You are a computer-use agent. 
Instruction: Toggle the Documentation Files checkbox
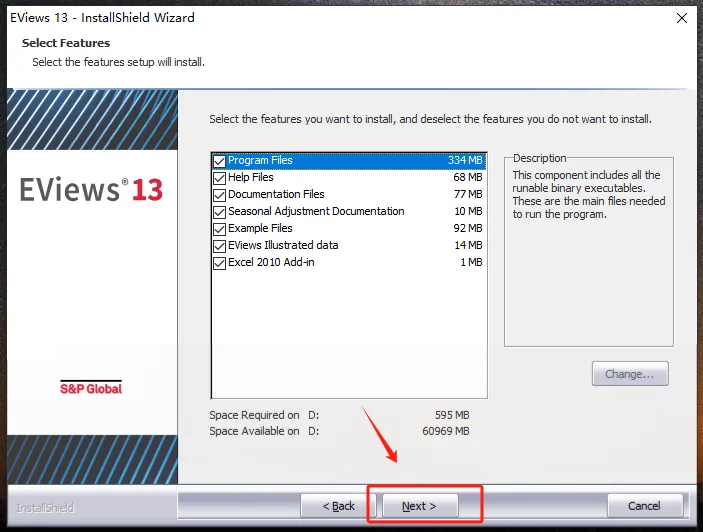click(219, 195)
